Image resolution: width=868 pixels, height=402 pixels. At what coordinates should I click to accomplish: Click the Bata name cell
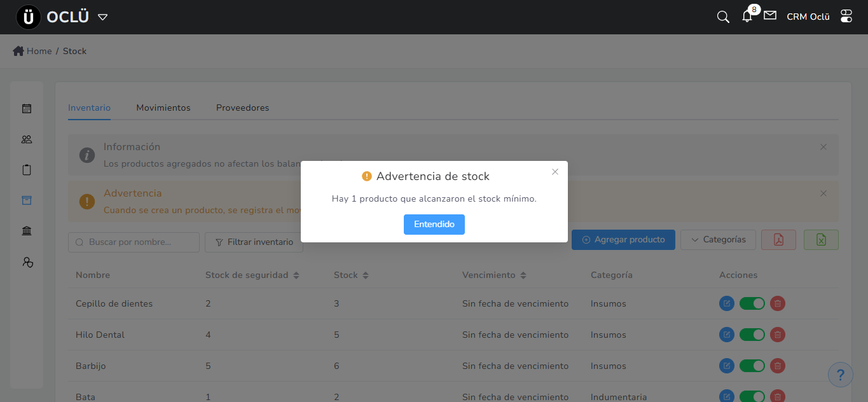(x=85, y=397)
